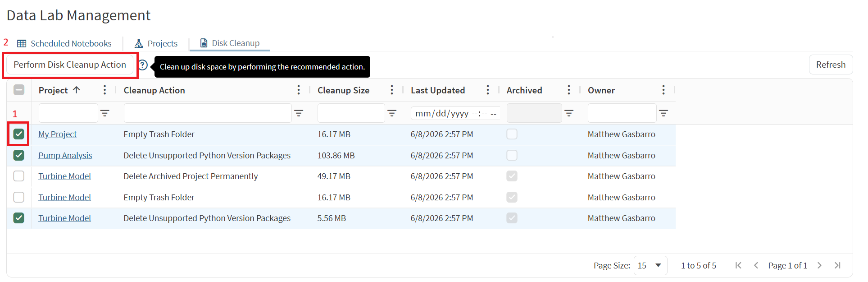Screen dimensions: 868x282
Task: Sort by the Last Updated header
Action: click(x=438, y=90)
